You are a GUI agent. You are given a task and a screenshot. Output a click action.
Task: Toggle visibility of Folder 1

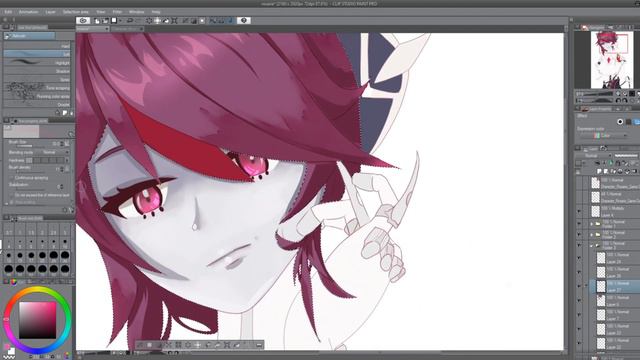click(x=579, y=224)
